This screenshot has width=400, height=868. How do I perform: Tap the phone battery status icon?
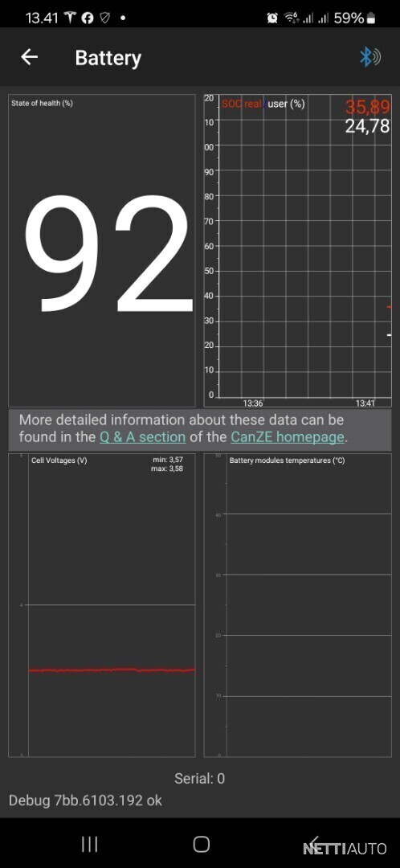370,18
